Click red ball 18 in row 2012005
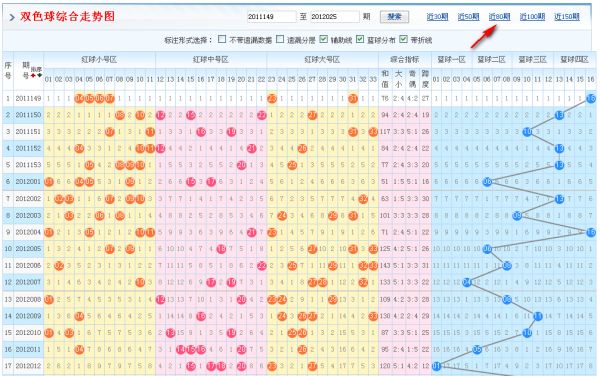600x376 pixels. coord(221,249)
